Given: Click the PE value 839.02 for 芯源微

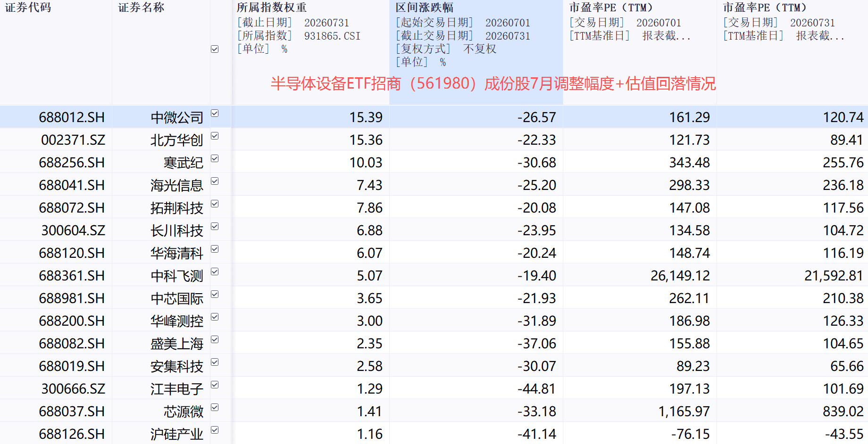Looking at the screenshot, I should [x=843, y=411].
